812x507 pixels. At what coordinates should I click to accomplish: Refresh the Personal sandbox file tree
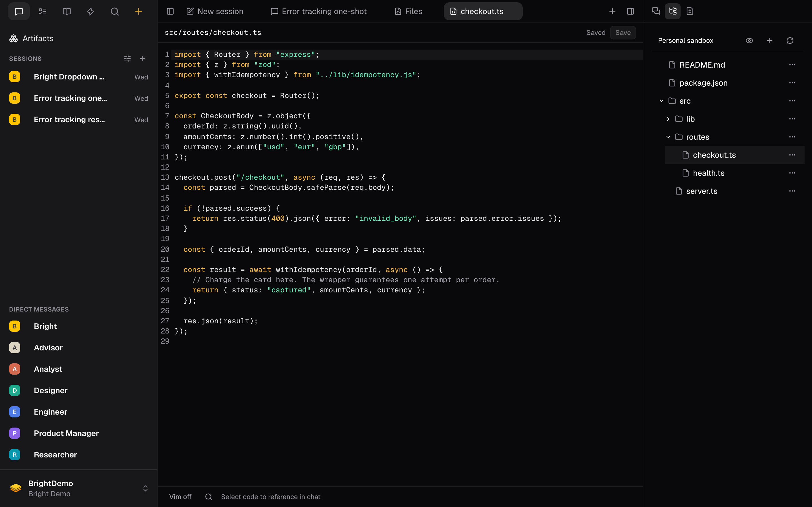click(x=790, y=41)
